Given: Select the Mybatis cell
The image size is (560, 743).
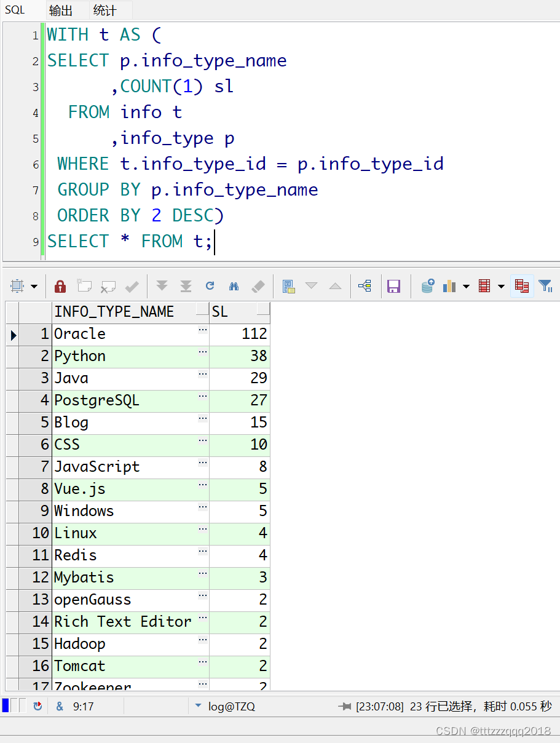Looking at the screenshot, I should click(x=130, y=578).
